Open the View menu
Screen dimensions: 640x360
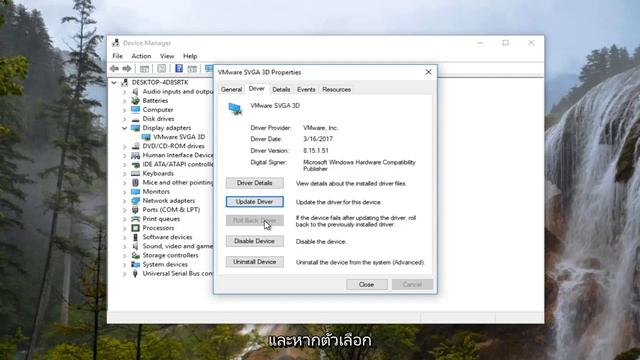pyautogui.click(x=167, y=56)
